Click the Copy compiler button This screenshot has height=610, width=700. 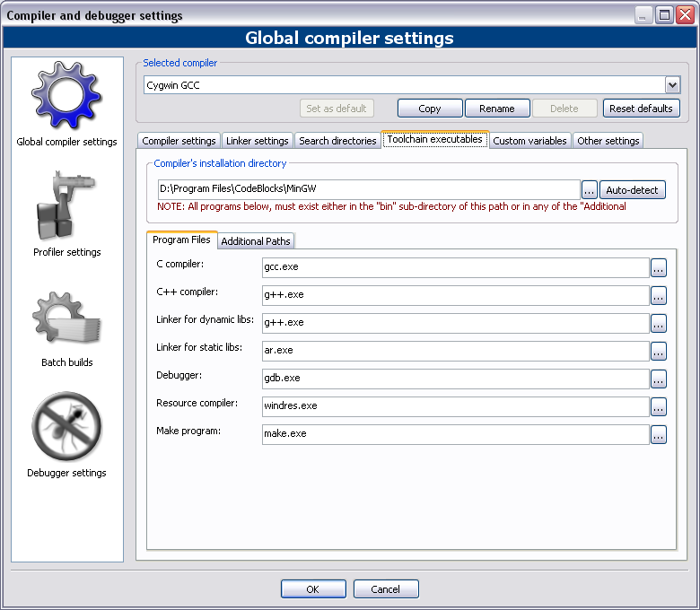[430, 109]
